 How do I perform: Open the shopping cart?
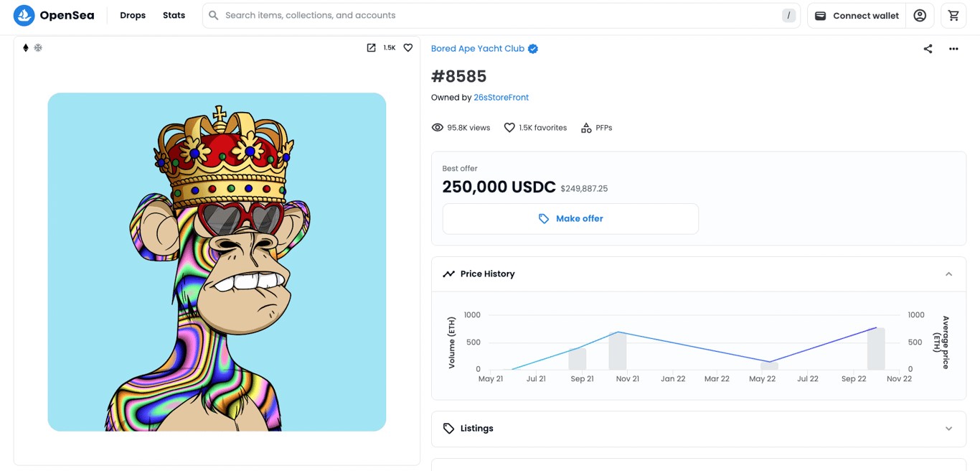pyautogui.click(x=953, y=15)
